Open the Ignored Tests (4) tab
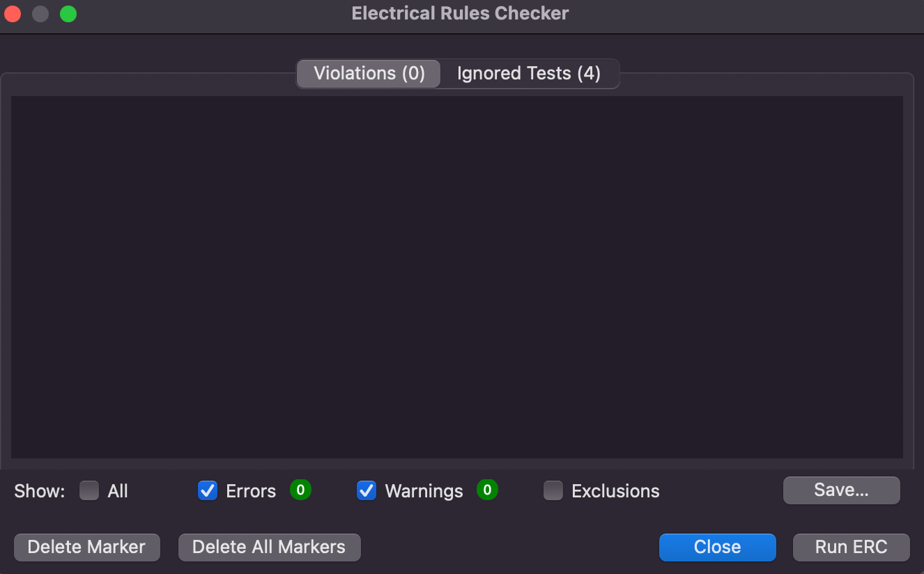Viewport: 924px width, 574px height. point(529,74)
